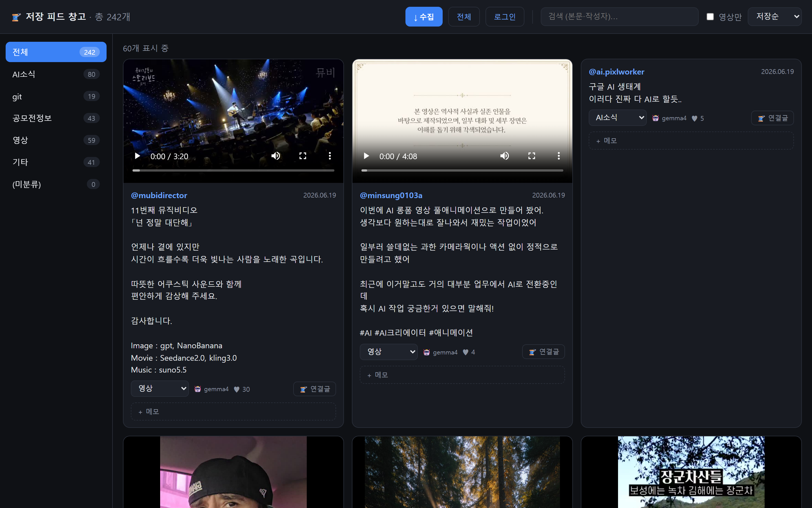This screenshot has width=812, height=508.
Task: Open fullscreen on the minsung0103a video
Action: coord(531,156)
